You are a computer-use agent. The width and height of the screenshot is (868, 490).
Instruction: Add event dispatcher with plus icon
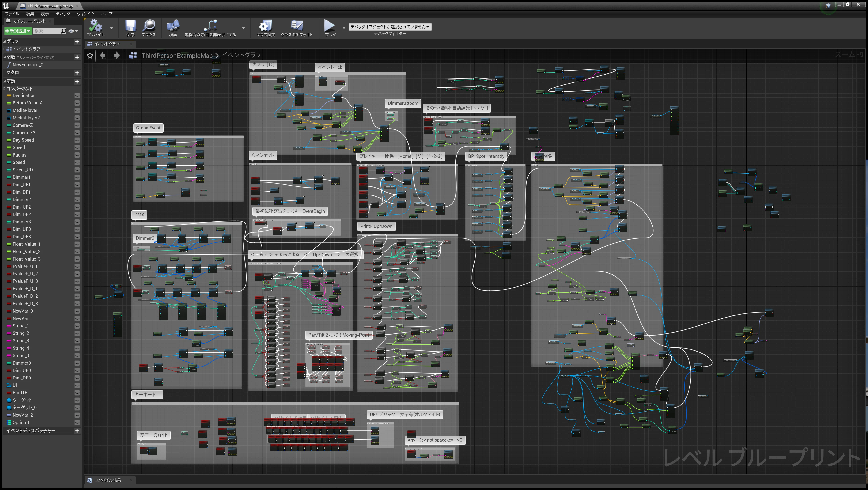77,431
